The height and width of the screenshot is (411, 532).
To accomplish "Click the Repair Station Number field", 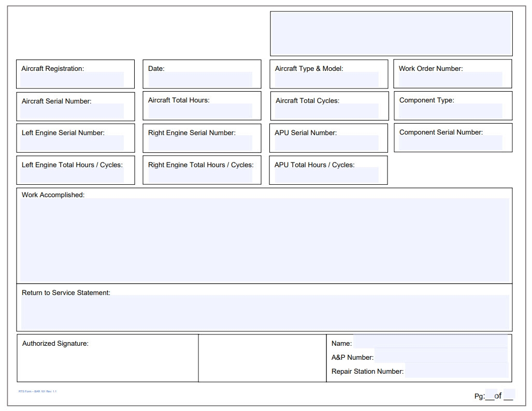I will coord(456,371).
